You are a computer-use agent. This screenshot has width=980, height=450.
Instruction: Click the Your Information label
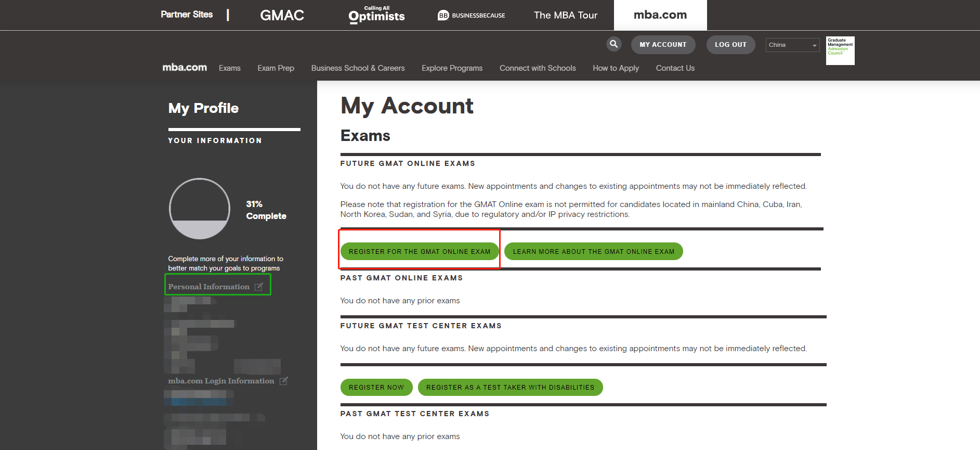pos(215,140)
